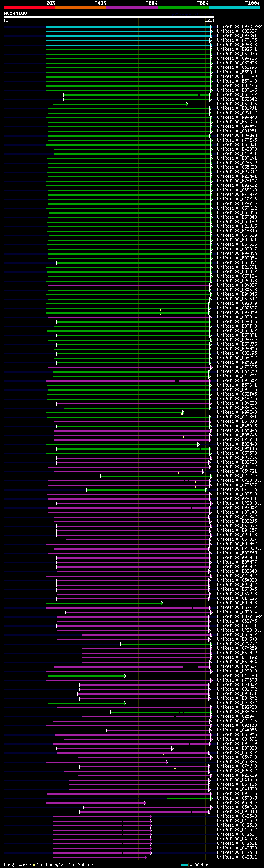
Task: Open hit UniRef100_C6TD25
Action: click(x=237, y=54)
